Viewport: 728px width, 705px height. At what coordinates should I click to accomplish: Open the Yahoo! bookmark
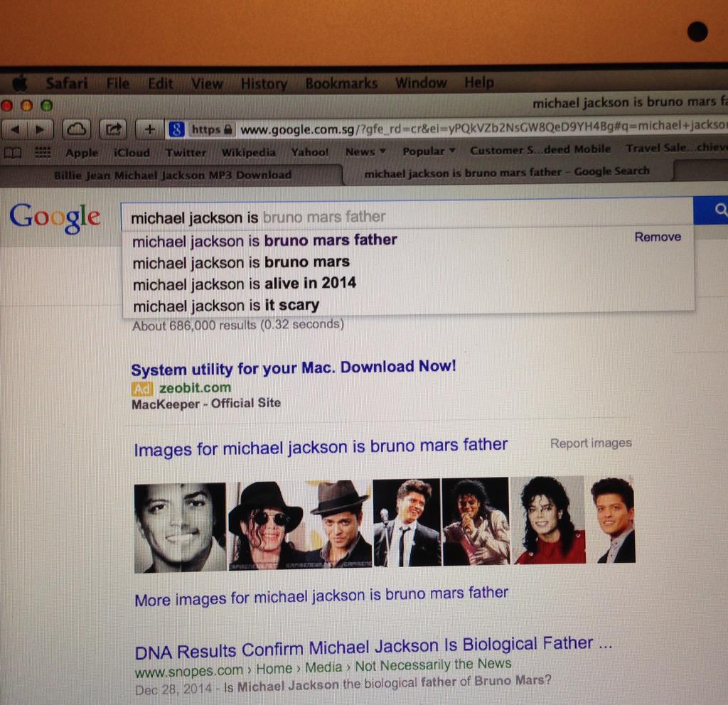pyautogui.click(x=310, y=152)
